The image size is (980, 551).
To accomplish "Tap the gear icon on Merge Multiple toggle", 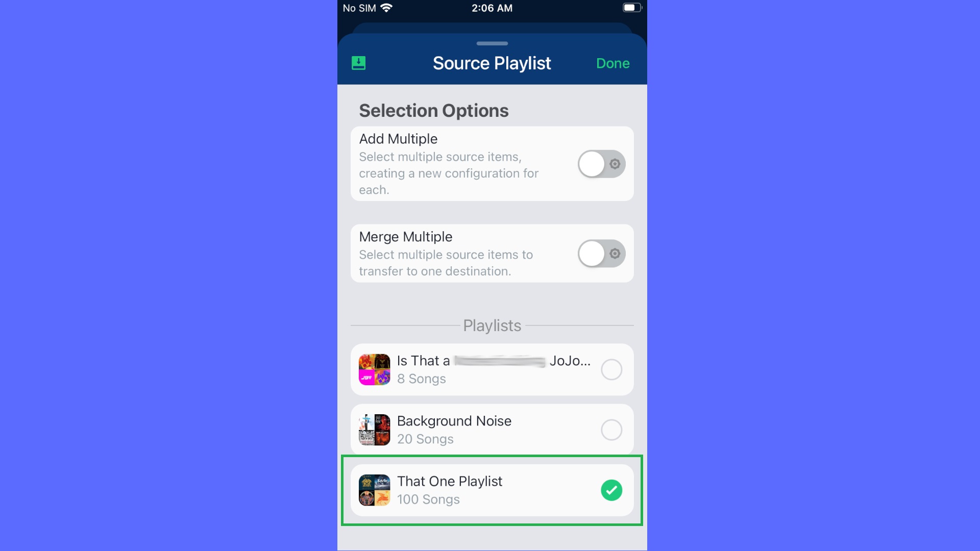I will click(615, 253).
